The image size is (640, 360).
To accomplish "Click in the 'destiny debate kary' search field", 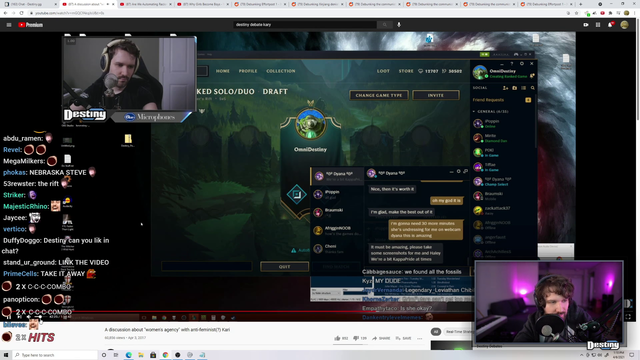I will 305,25.
